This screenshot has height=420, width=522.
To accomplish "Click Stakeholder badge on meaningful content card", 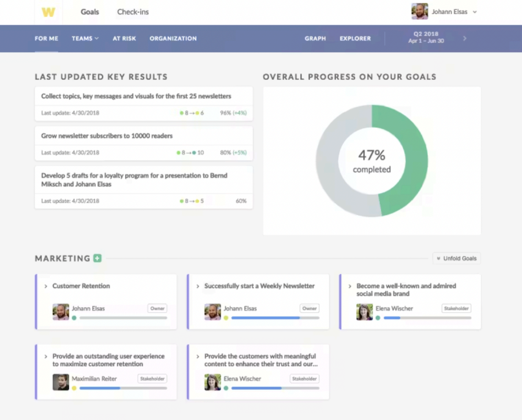I will click(304, 379).
